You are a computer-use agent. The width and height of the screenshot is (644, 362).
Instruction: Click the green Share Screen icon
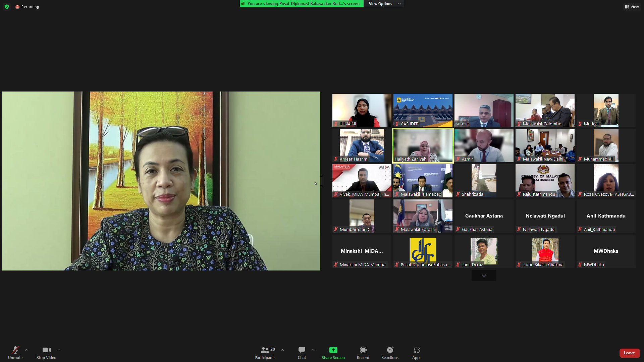click(333, 350)
